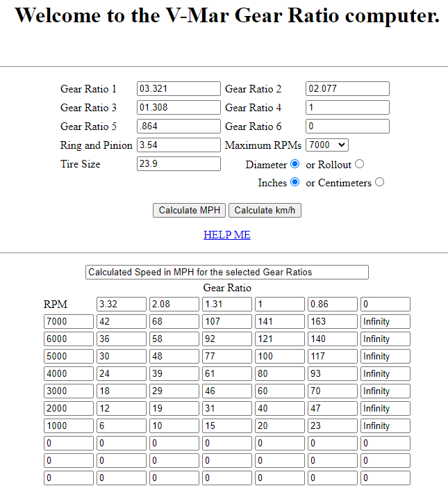This screenshot has width=448, height=495.
Task: Click the Calculated Speed in MPH text box
Action: click(x=227, y=272)
